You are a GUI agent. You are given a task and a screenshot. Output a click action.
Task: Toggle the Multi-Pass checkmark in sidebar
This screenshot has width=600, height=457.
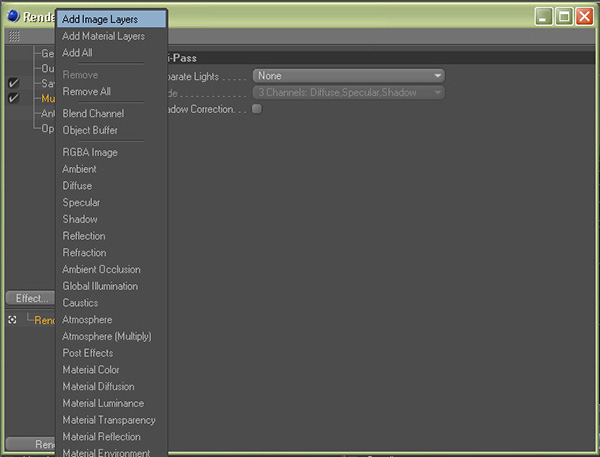tap(13, 98)
